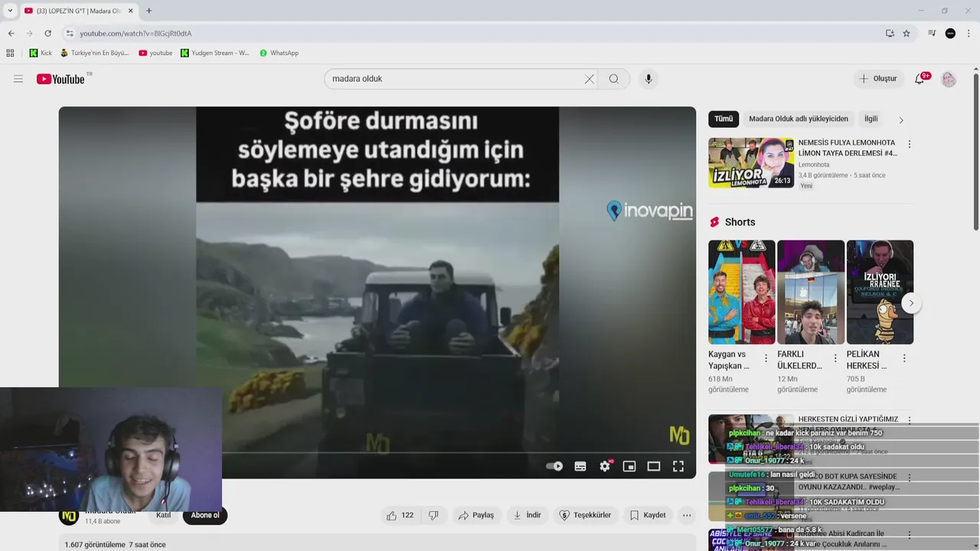Open the NEMESİS FULYA LEMONHOTA video thumbnail
The height and width of the screenshot is (551, 980).
coord(751,162)
